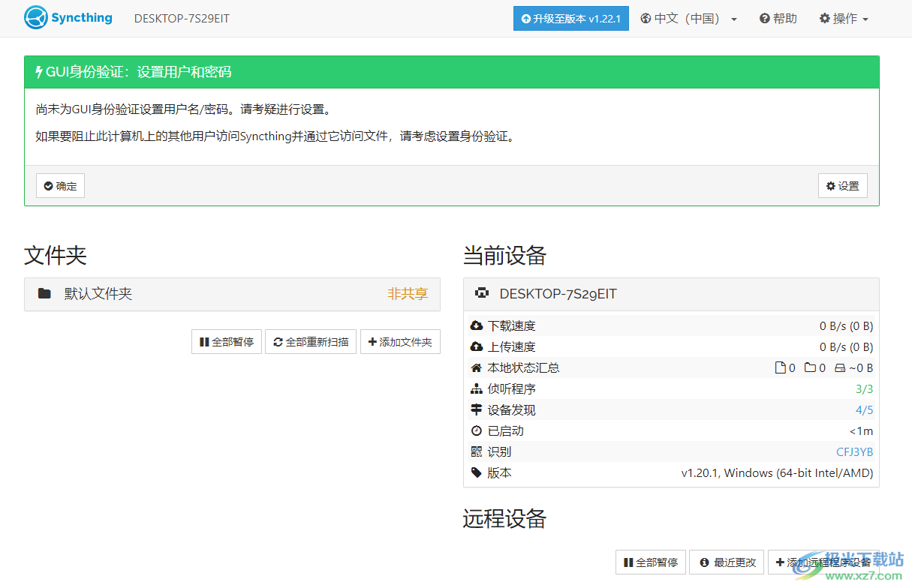Viewport: 912px width, 588px height.
Task: Click the DESKTOP-7S29EIT name in navbar
Action: coord(182,19)
